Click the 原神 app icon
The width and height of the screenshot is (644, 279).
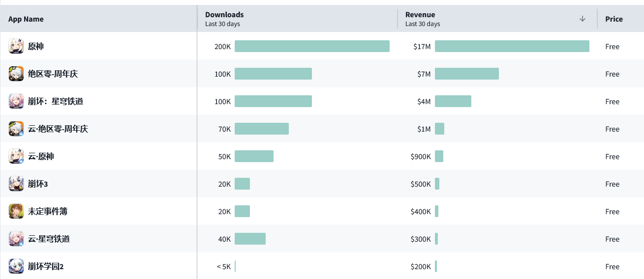pos(16,46)
